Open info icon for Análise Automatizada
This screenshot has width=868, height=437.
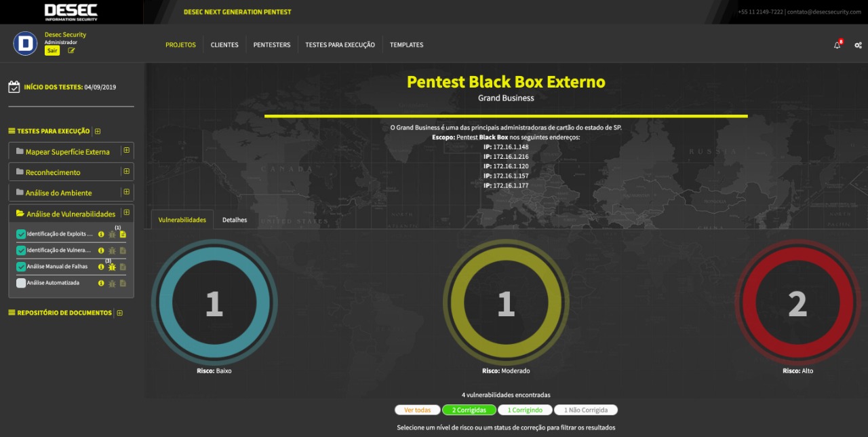(101, 283)
